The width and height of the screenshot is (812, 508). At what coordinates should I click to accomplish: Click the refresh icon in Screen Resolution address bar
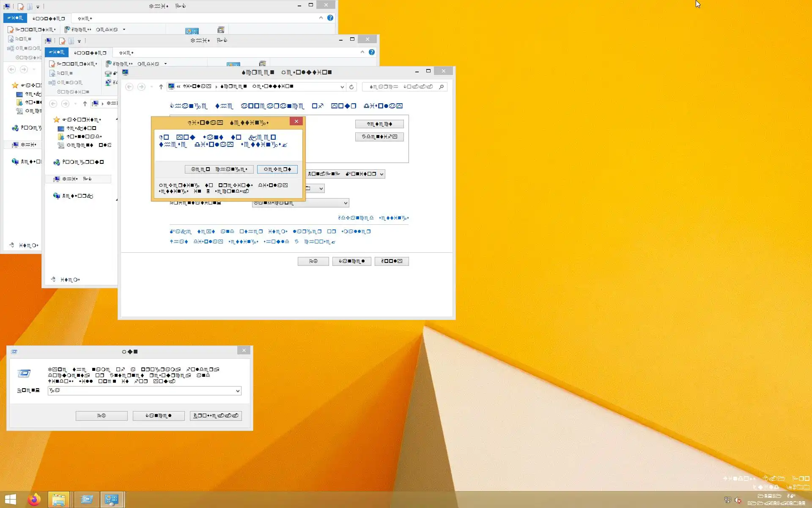[351, 87]
